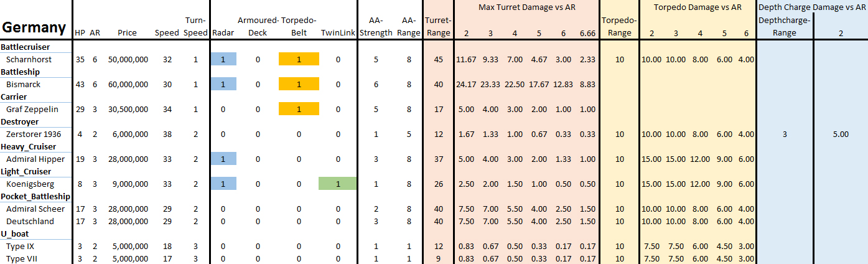The height and width of the screenshot is (264, 868).
Task: Click the Torpedo Damage vs AR header
Action: (698, 7)
